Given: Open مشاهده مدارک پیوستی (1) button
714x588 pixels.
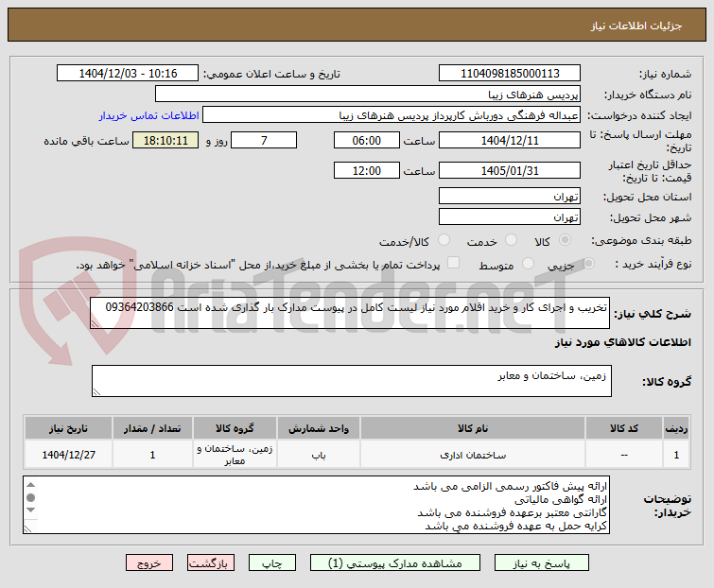Looking at the screenshot, I should point(394,563).
